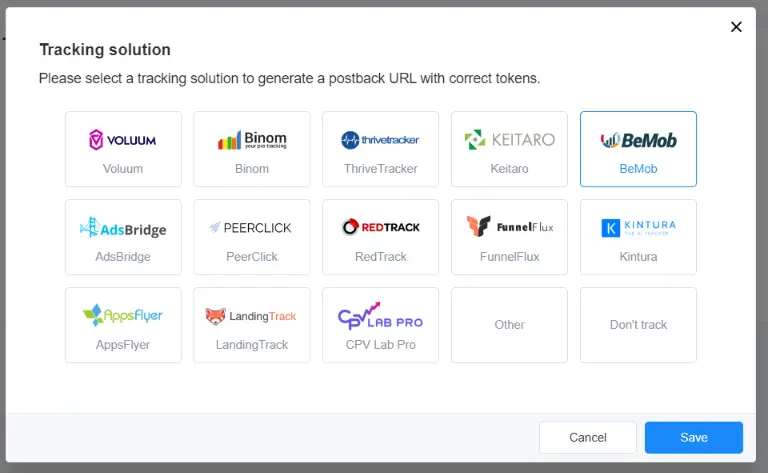
Task: Choose the "Don't track" option
Action: point(638,325)
